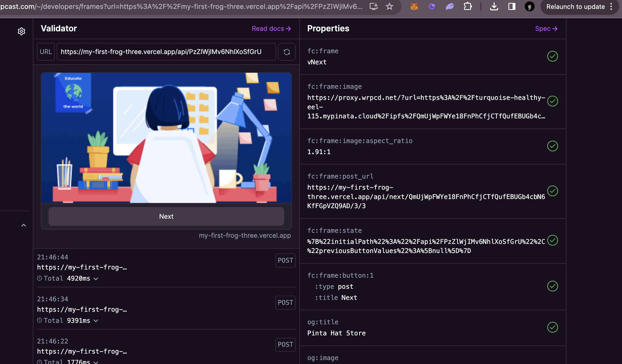Open the browser Extensions puzzle menu
622x364 pixels.
point(468,7)
